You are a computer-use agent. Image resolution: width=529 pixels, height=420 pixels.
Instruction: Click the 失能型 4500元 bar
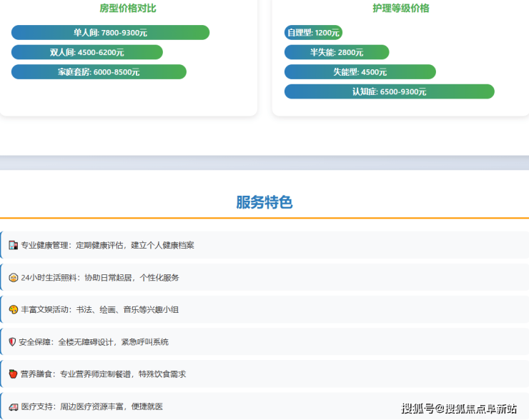click(x=360, y=72)
